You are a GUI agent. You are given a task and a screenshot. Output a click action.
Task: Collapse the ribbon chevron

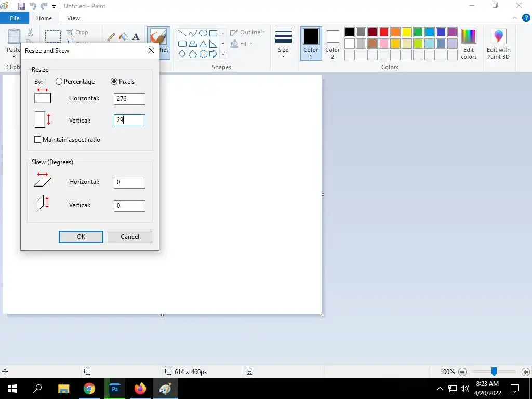(515, 18)
